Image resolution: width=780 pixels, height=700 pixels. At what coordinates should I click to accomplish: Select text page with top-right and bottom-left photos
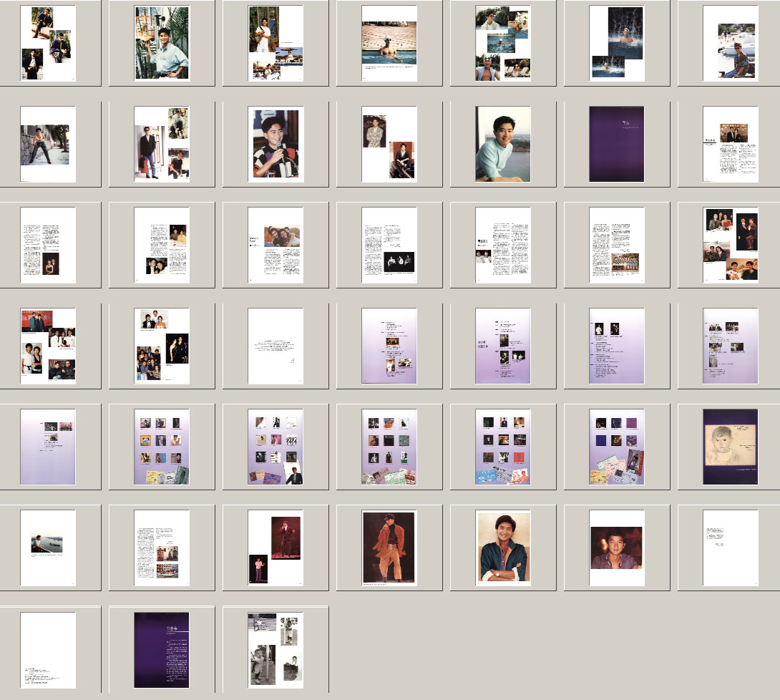click(162, 245)
